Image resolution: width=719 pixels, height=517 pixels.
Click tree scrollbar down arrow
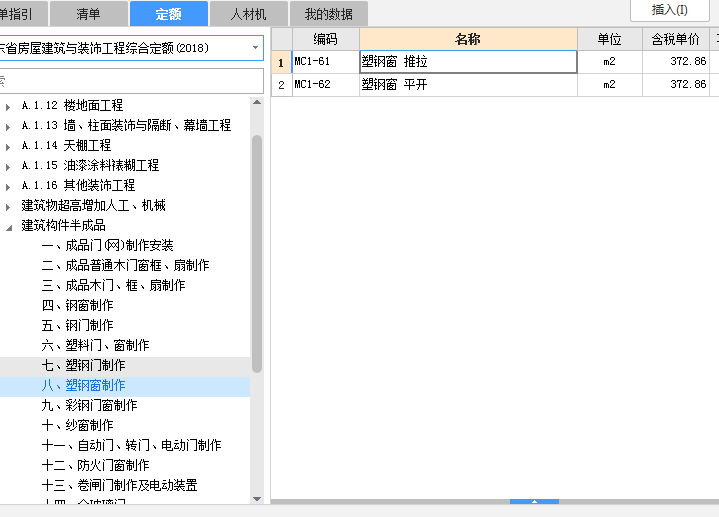pyautogui.click(x=257, y=499)
